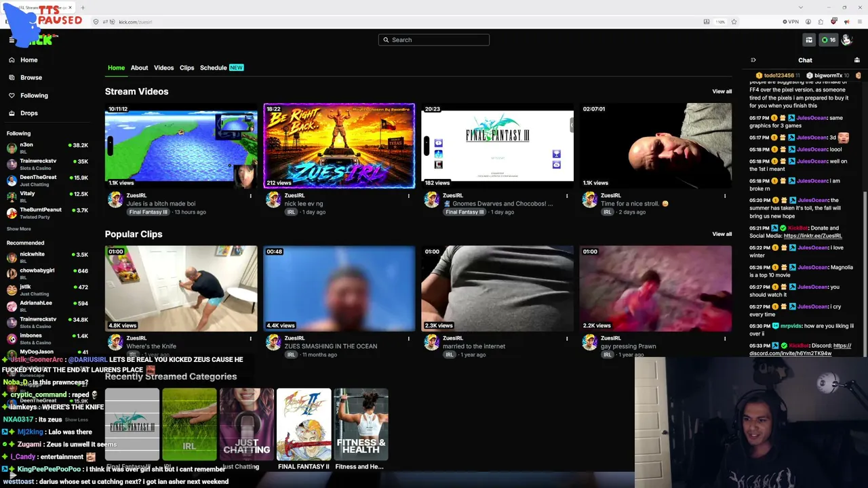Open options for 'ZUES SMASHING IN THE OCEAN' clip
Viewport: 868px width, 488px height.
pos(408,338)
